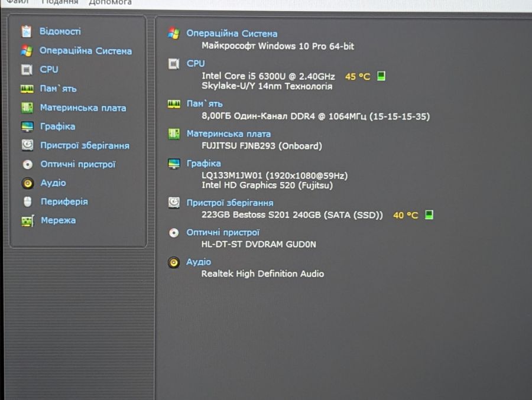Viewport: 532px width, 400px height.
Task: Go to Пам'ять sidebar label
Action: click(58, 89)
